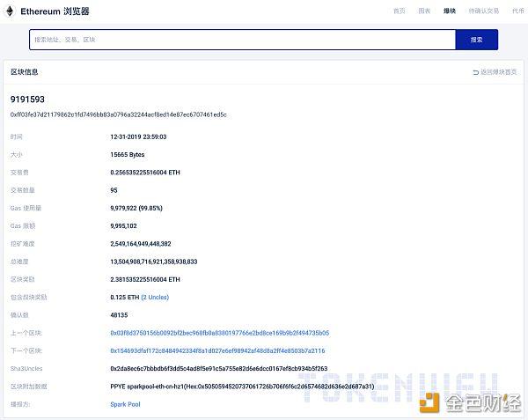Image resolution: width=528 pixels, height=420 pixels.
Task: Click the block number 9191593
Action: [27, 99]
